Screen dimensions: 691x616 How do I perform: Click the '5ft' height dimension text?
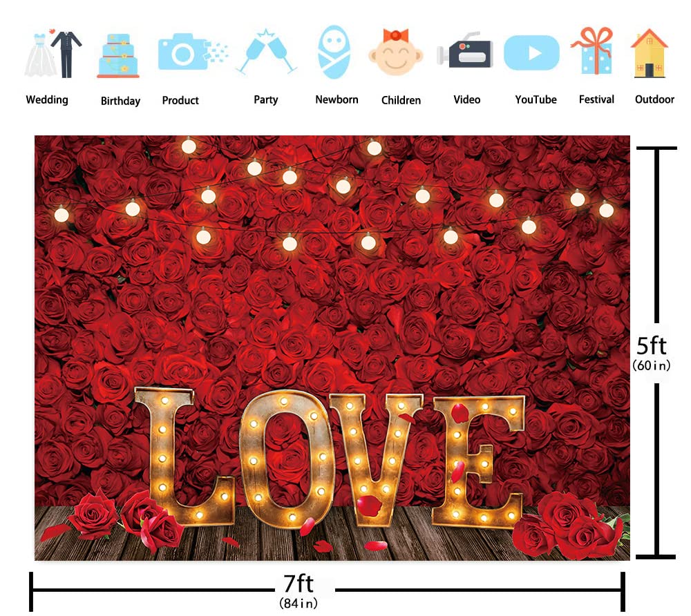coord(652,346)
